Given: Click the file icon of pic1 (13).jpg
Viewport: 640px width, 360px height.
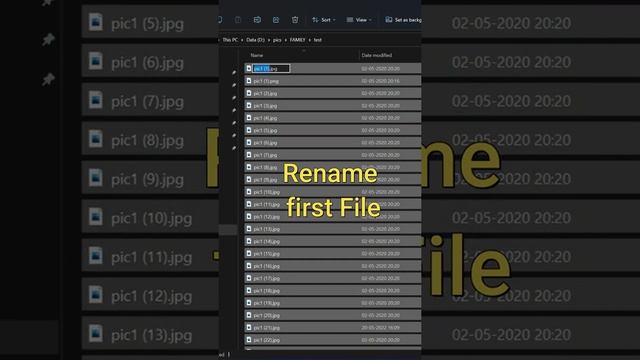Looking at the screenshot, I should (249, 229).
